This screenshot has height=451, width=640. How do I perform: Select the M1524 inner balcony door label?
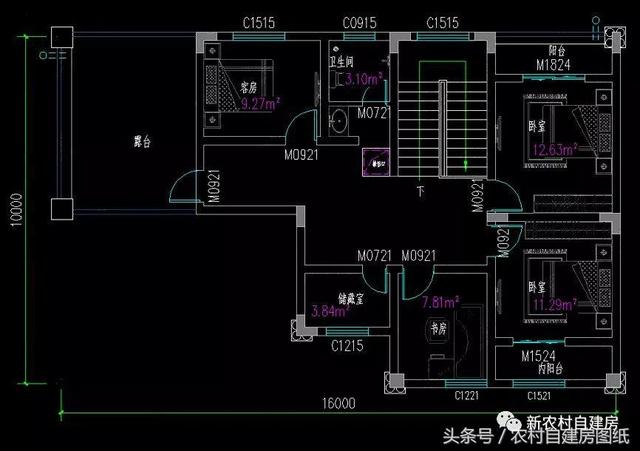point(538,355)
